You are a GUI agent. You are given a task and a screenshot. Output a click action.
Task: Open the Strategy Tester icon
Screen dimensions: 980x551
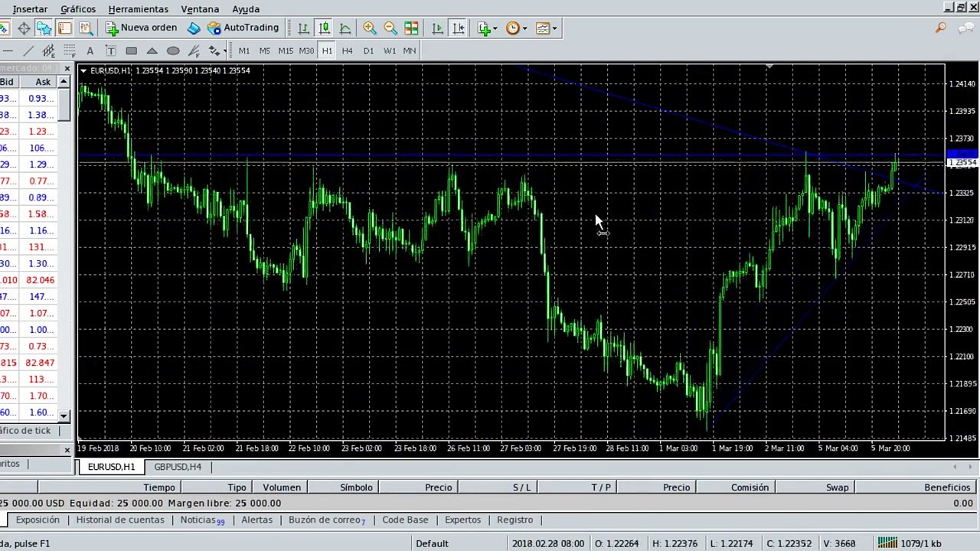pos(85,28)
